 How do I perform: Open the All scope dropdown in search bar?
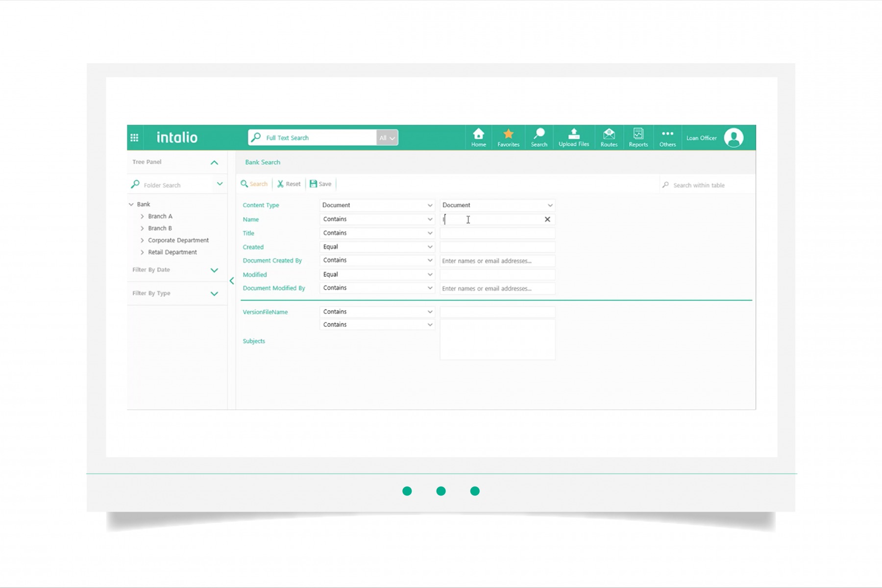(x=387, y=138)
